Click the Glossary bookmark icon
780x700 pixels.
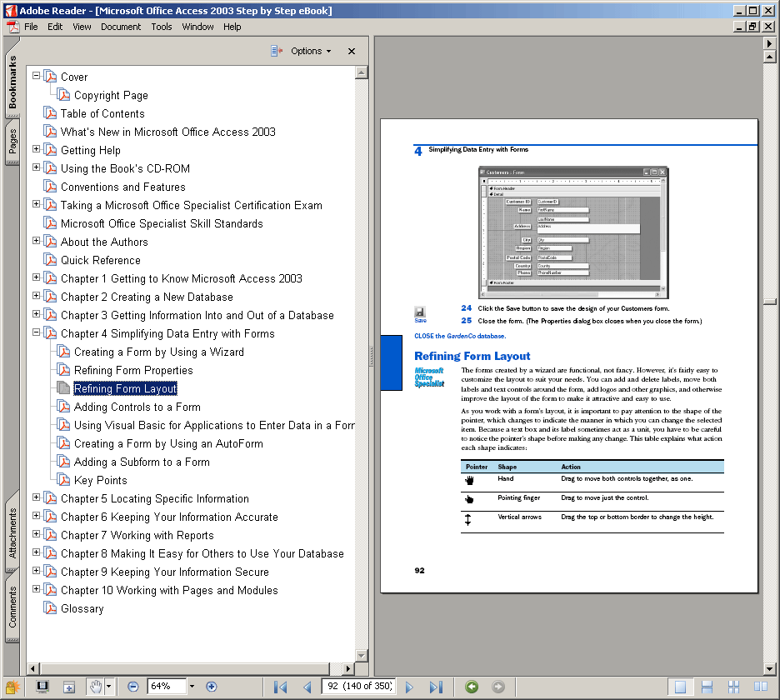coord(50,608)
